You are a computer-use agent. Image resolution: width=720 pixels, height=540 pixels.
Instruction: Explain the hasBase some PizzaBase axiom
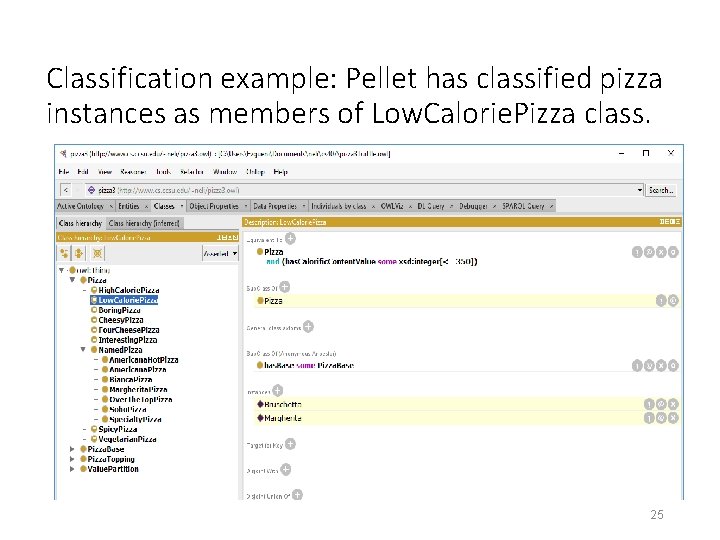point(637,366)
